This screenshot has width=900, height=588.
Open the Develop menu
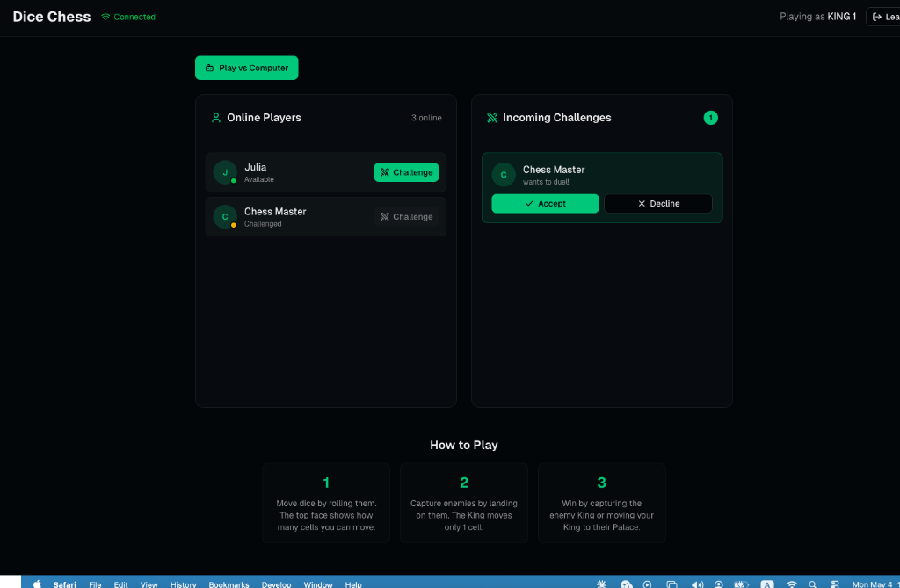click(276, 584)
